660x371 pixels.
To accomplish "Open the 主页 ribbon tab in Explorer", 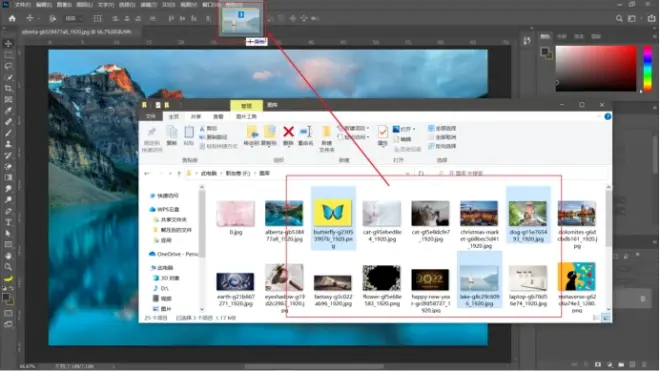I will click(173, 117).
